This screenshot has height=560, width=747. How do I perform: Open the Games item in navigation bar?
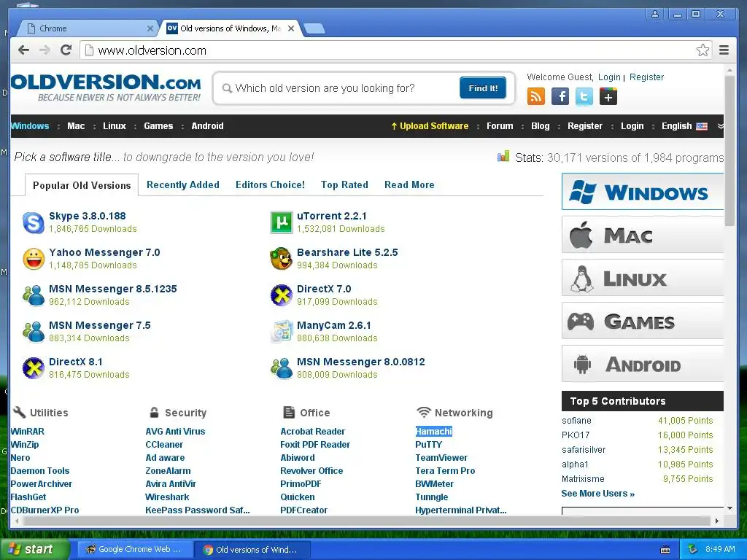coord(158,126)
